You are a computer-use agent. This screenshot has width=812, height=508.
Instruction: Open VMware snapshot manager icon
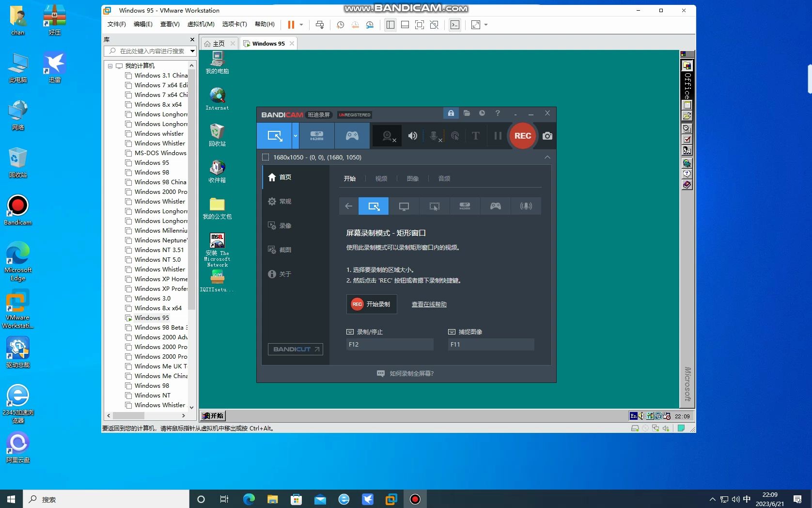370,25
